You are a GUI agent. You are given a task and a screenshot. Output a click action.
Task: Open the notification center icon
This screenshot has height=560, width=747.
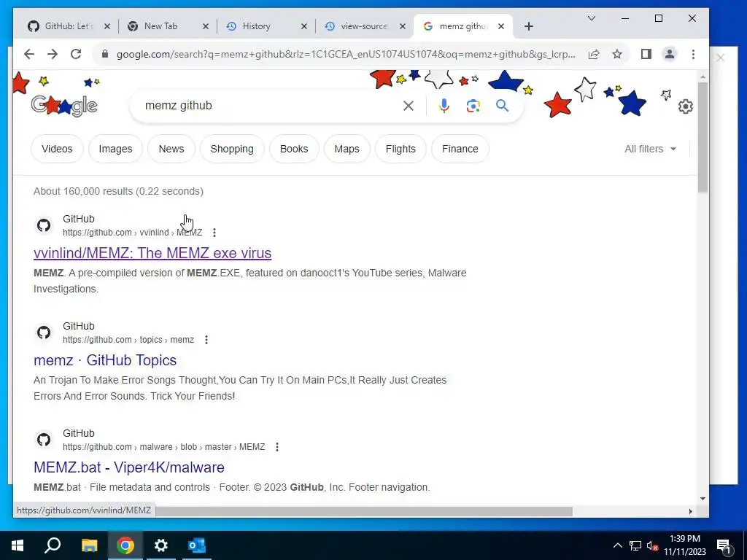tap(724, 545)
